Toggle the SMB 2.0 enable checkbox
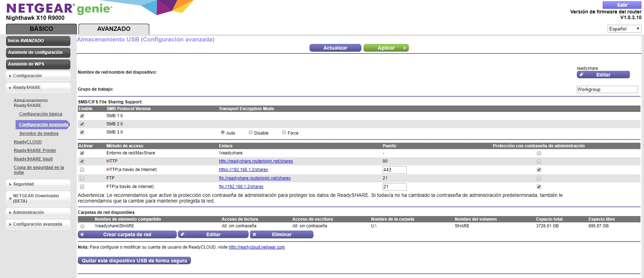Image resolution: width=644 pixels, height=278 pixels. point(82,124)
